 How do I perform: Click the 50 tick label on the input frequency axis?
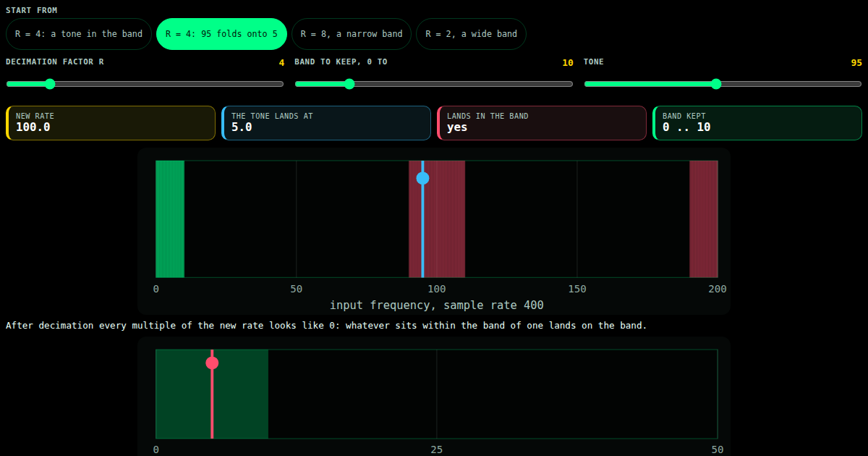click(297, 289)
